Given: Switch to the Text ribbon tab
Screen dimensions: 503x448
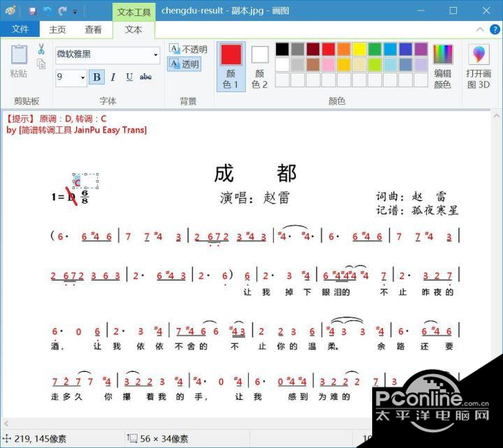Looking at the screenshot, I should tap(134, 30).
